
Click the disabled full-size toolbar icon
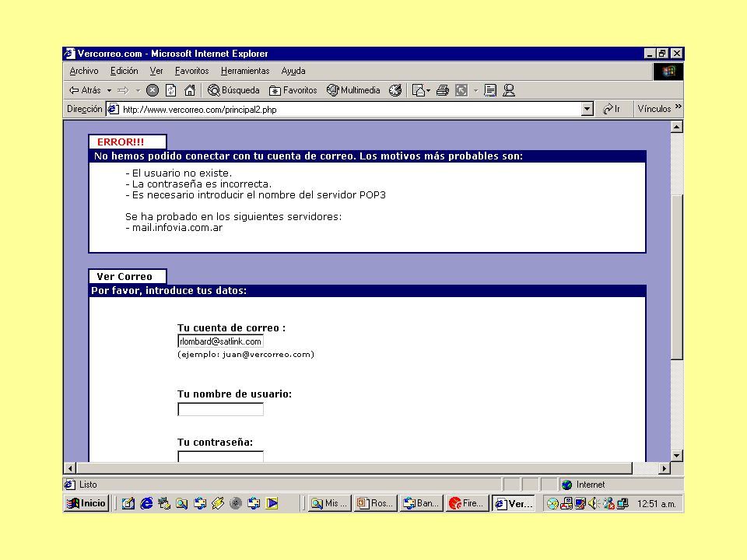[x=461, y=90]
